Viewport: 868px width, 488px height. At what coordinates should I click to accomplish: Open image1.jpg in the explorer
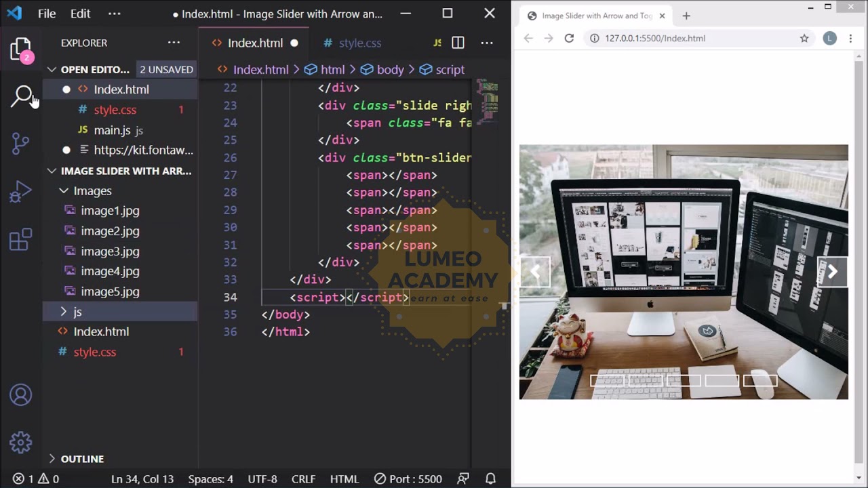(110, 211)
